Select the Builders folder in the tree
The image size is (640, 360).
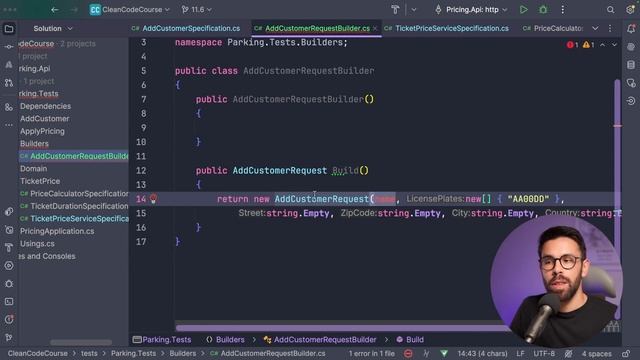[x=34, y=144]
